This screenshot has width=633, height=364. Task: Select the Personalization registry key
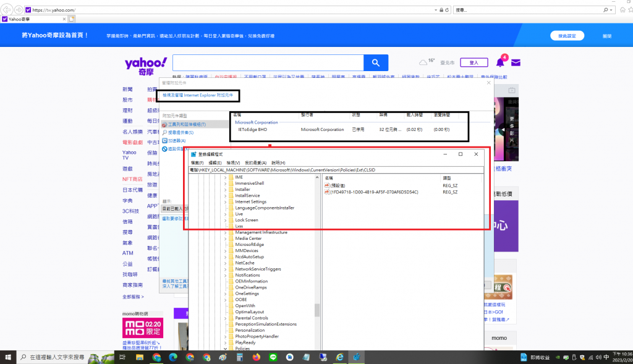[x=250, y=330]
